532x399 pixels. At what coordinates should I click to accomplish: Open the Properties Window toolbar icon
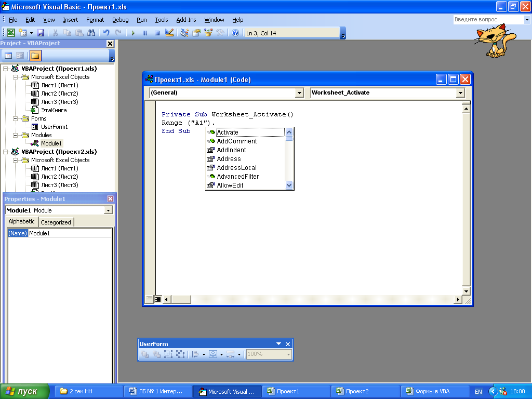196,33
